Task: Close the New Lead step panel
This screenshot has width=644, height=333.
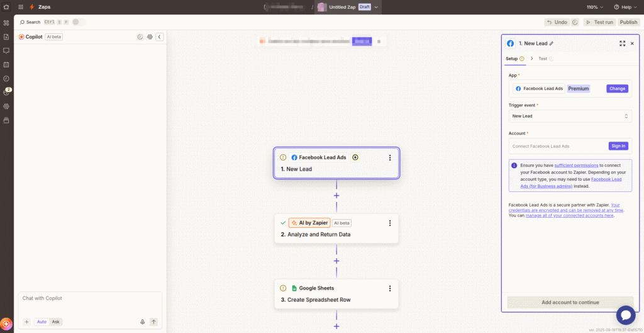Action: point(632,43)
